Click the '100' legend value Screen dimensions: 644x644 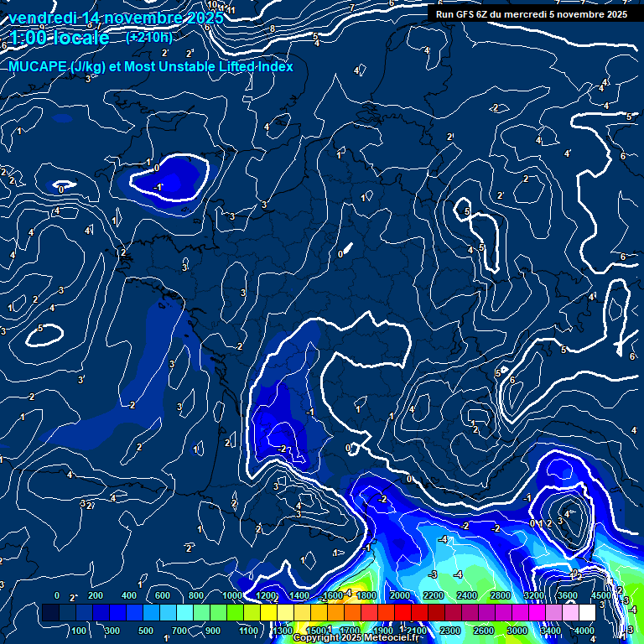click(79, 631)
